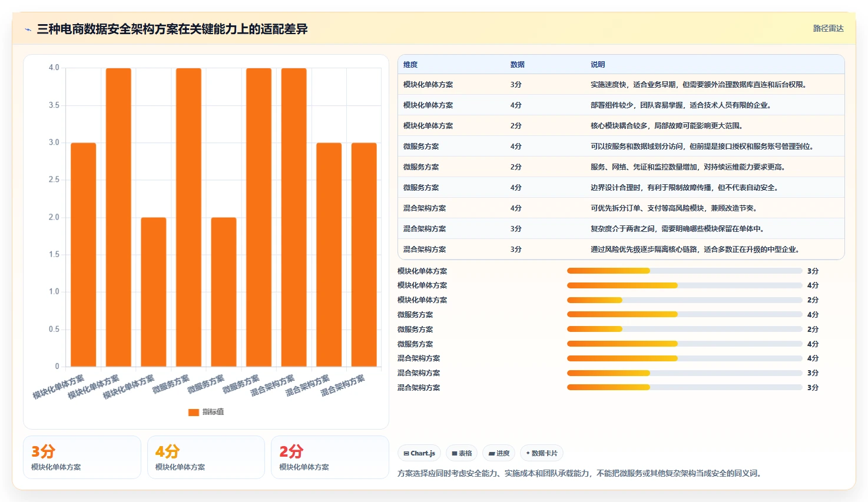Click the footer note 方案选择应同时考虑安全能力
The width and height of the screenshot is (868, 502).
point(580,473)
